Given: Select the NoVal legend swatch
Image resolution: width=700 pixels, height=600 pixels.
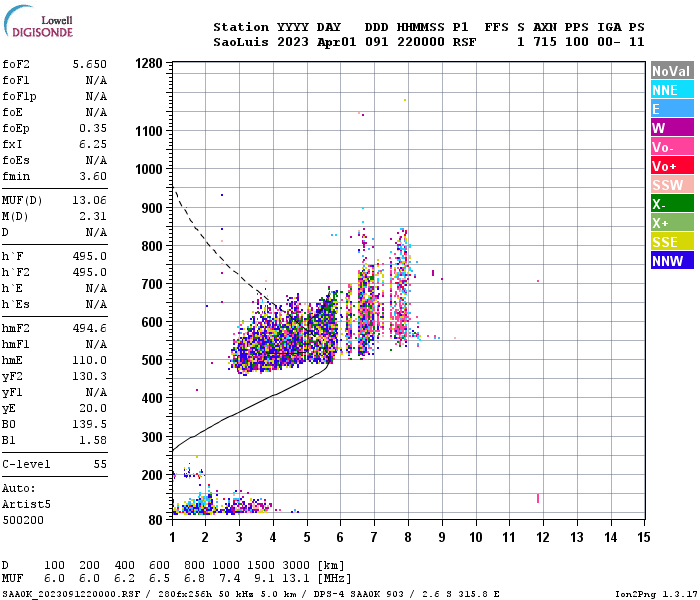Looking at the screenshot, I should pos(672,71).
